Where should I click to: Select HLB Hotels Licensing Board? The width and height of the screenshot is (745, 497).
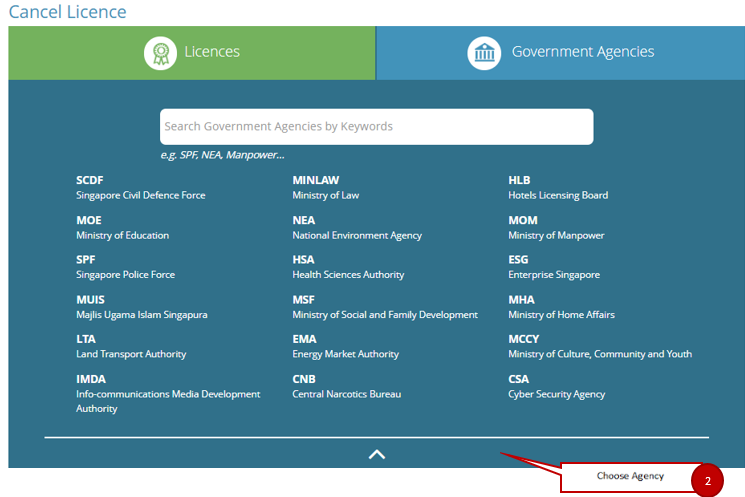pos(557,188)
